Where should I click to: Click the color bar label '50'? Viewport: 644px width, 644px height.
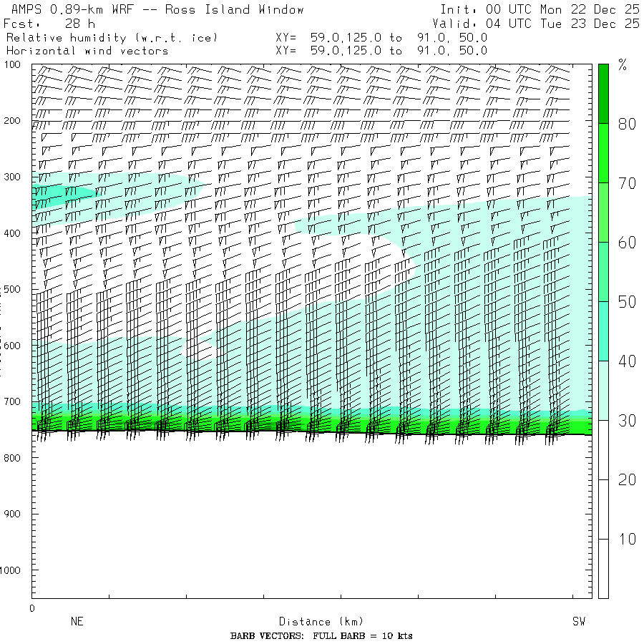(627, 302)
